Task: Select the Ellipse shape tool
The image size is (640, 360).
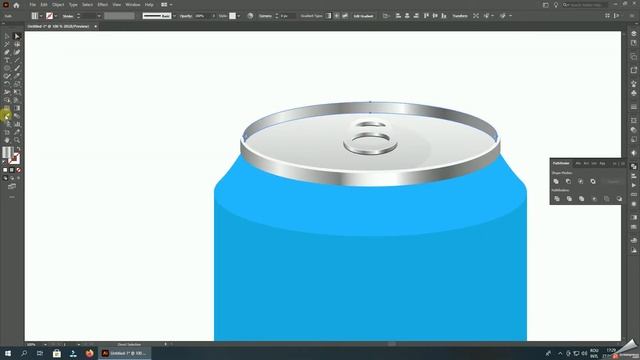Action: click(x=7, y=68)
